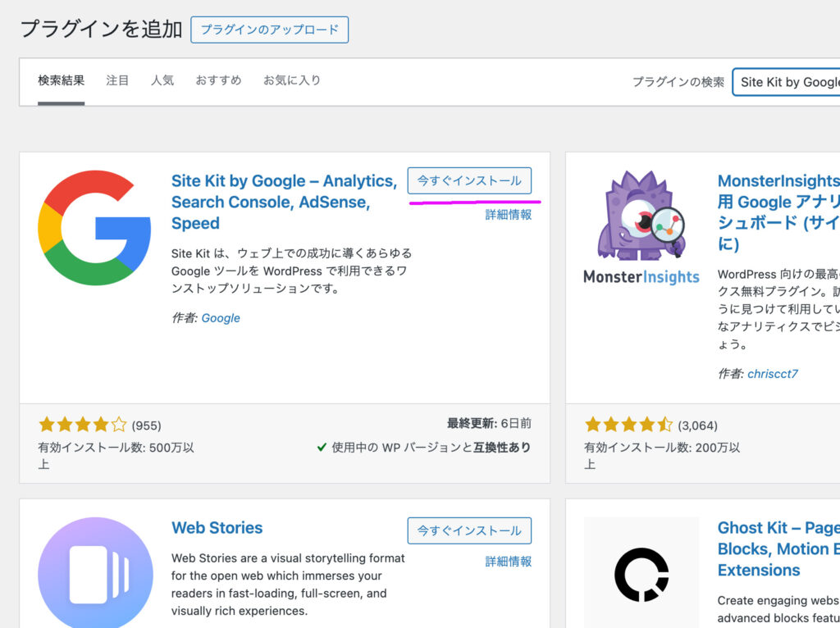The height and width of the screenshot is (628, 840).
Task: Click the 互換性あり compatibility text
Action: pyautogui.click(x=502, y=447)
